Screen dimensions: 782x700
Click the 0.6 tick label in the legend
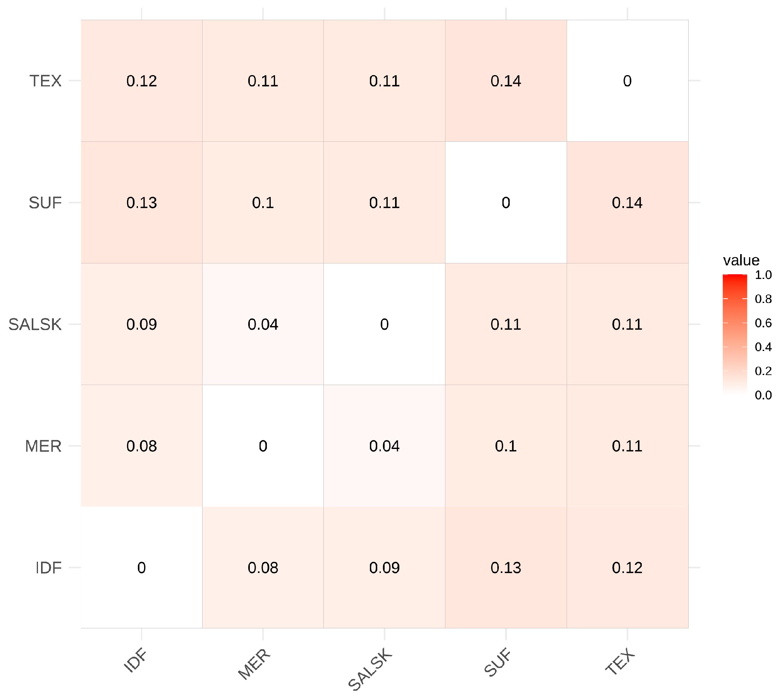pyautogui.click(x=763, y=323)
